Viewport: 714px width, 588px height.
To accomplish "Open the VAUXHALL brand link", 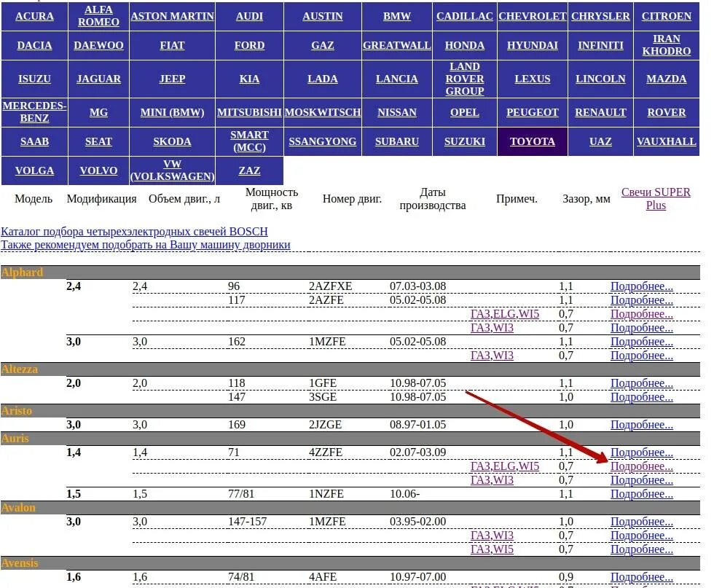I will (x=666, y=141).
